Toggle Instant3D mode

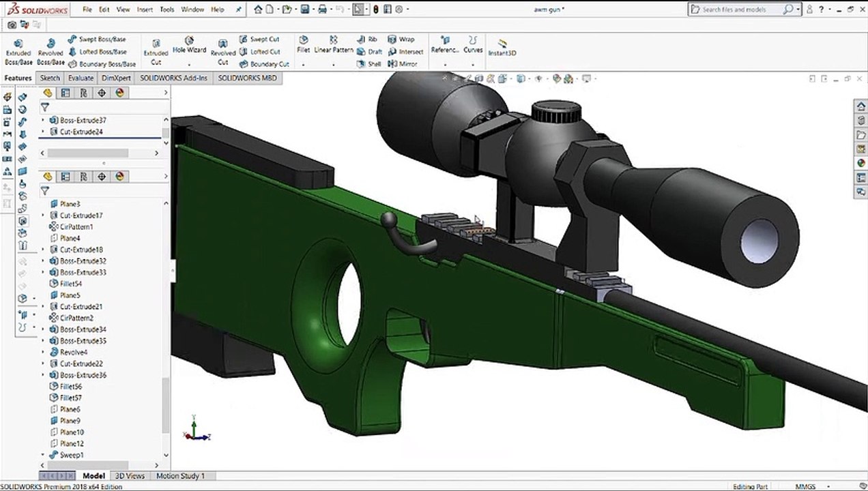[x=502, y=47]
